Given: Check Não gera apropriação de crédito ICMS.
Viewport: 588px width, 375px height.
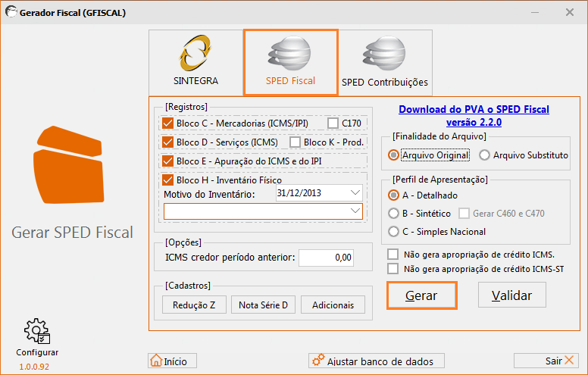Looking at the screenshot, I should pos(393,255).
